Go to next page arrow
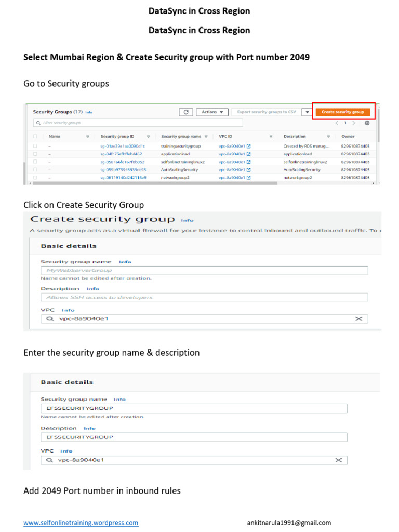The width and height of the screenshot is (399, 532). 354,123
